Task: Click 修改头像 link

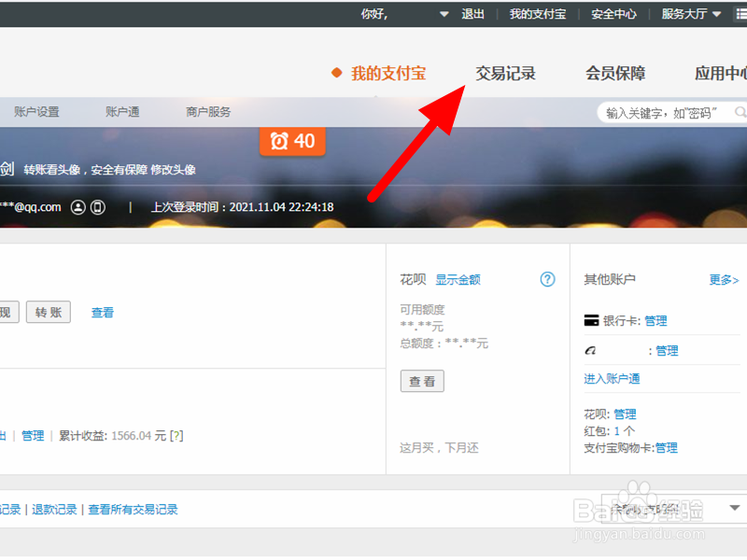Action: coord(173,170)
